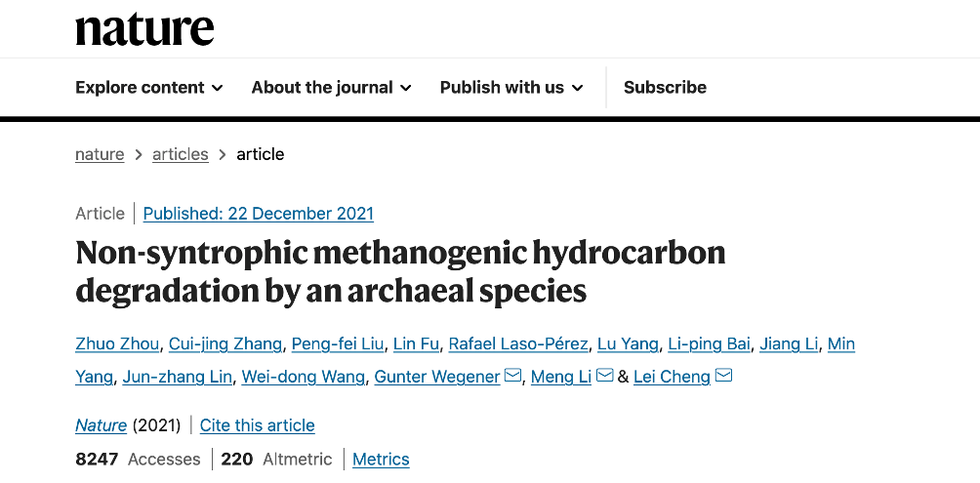The image size is (980, 483).
Task: Click the nature journal logo
Action: (x=144, y=29)
